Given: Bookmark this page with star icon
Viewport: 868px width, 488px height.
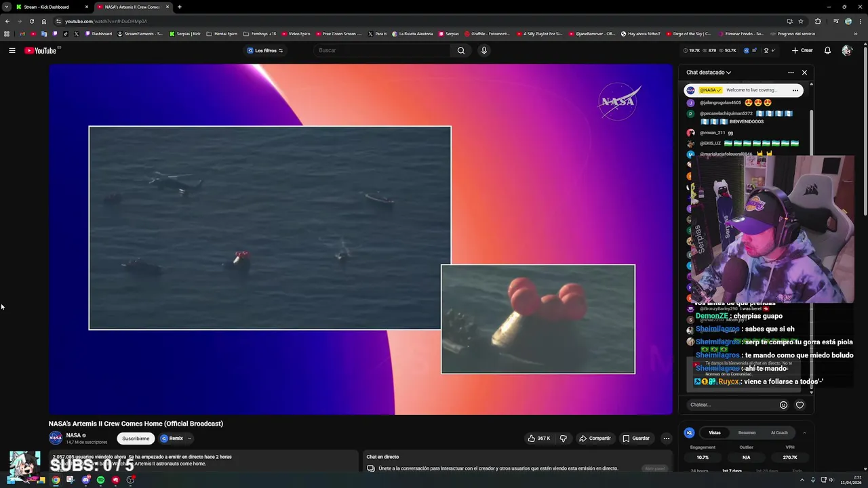Looking at the screenshot, I should click(801, 21).
